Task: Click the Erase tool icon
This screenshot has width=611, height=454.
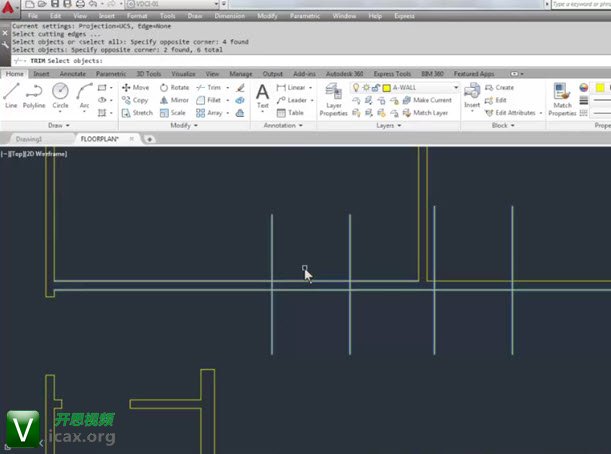Action: tap(240, 87)
